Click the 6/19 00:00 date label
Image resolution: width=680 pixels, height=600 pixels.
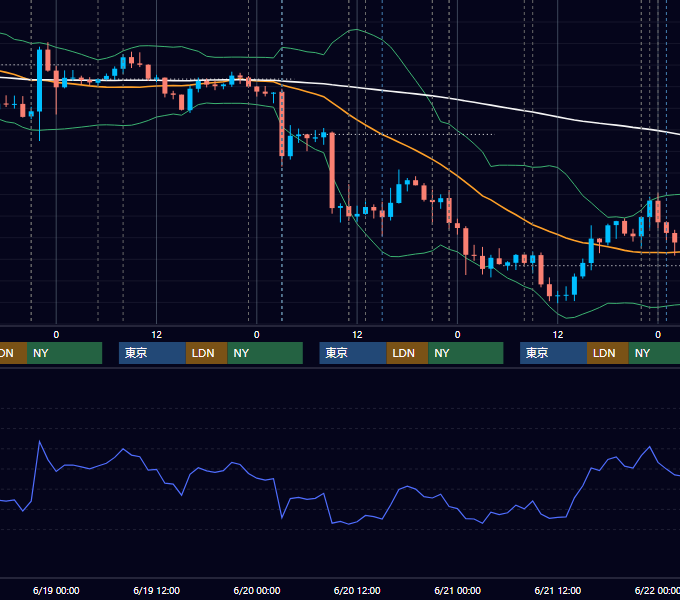[56, 590]
